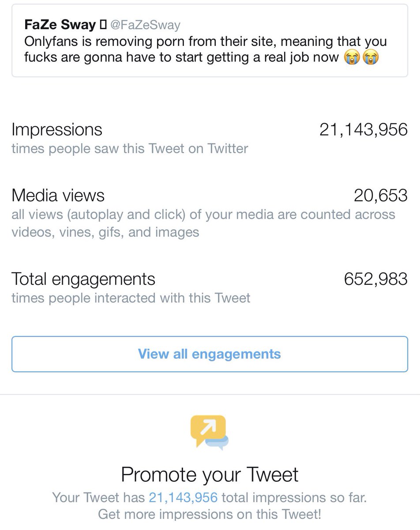Click the Impressions label
This screenshot has height=530, width=420.
(x=57, y=129)
